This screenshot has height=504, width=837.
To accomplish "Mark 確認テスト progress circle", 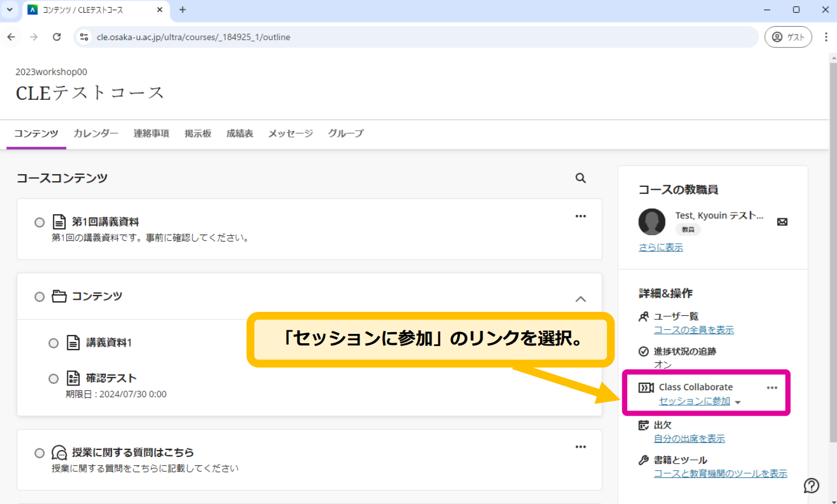I will [53, 378].
